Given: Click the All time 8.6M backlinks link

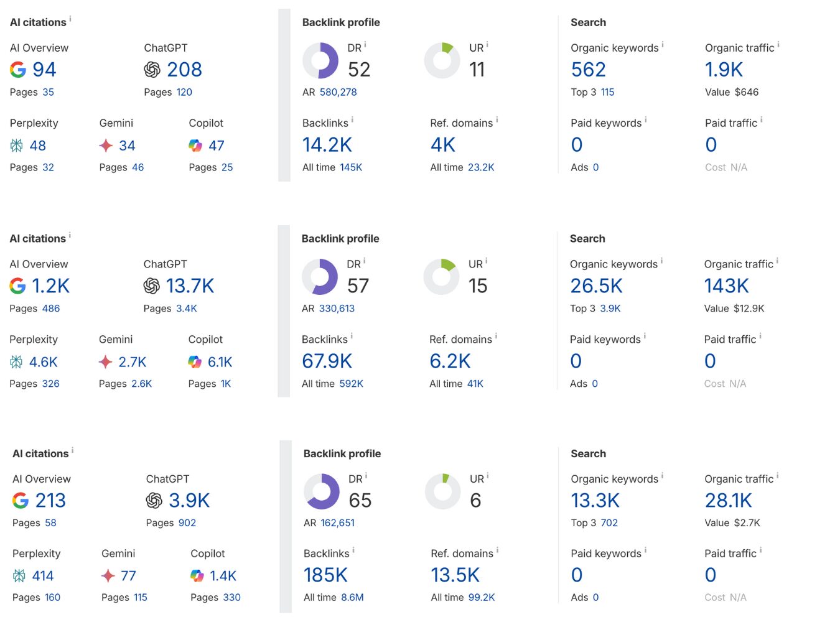Looking at the screenshot, I should point(352,597).
